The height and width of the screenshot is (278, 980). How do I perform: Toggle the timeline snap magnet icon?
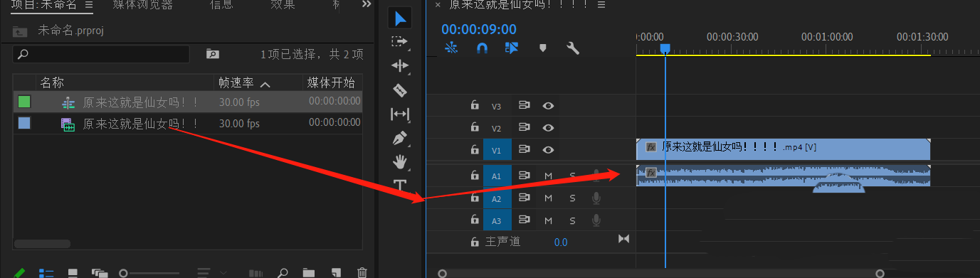(482, 48)
